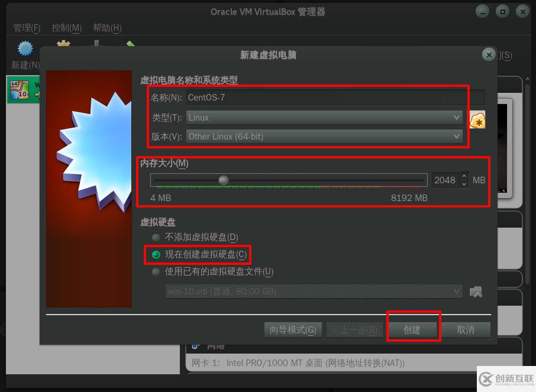Click the expert-mode icon beside type dropdown
This screenshot has height=392, width=536.
pyautogui.click(x=477, y=120)
